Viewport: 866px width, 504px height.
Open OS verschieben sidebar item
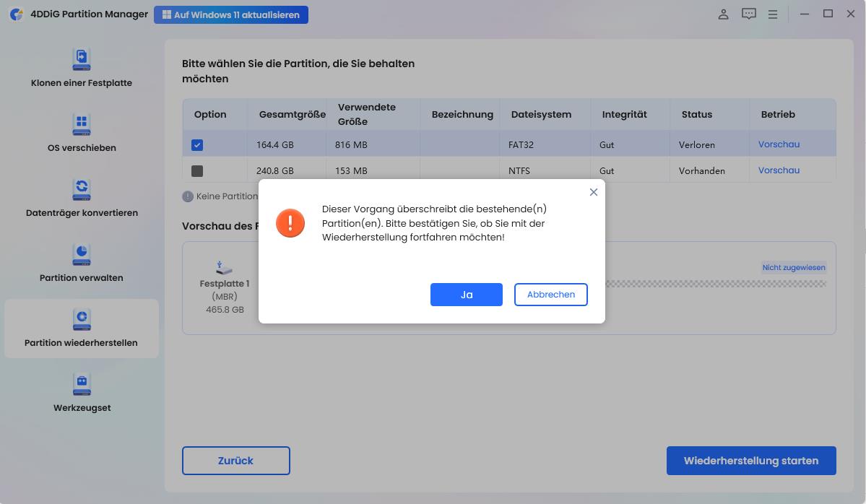tap(81, 133)
